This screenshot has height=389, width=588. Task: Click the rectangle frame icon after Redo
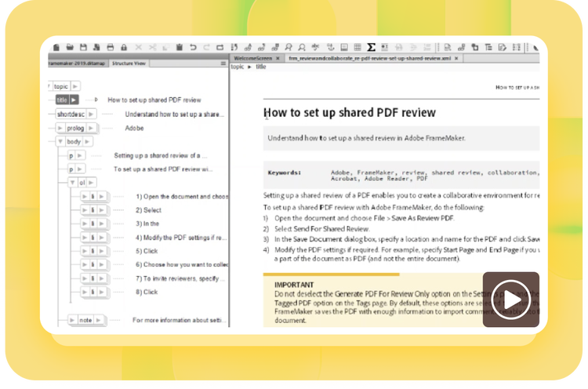pos(220,47)
